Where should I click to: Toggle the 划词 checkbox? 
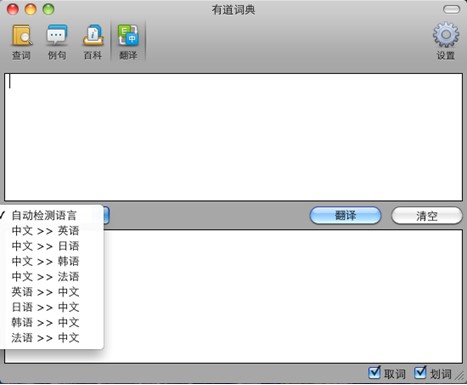[x=420, y=373]
